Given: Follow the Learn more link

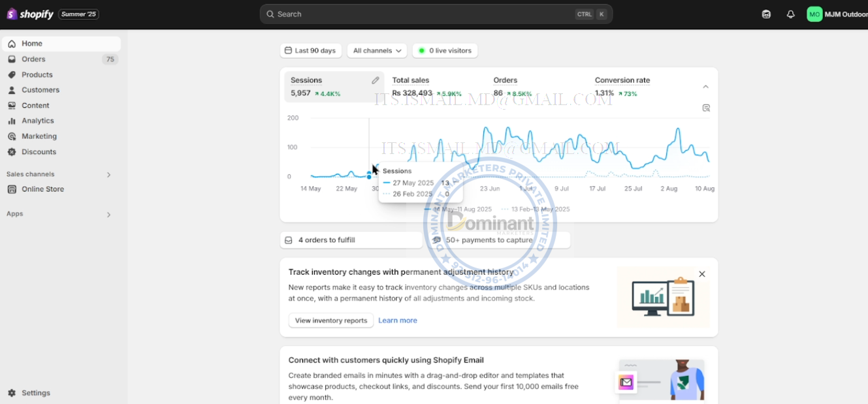Looking at the screenshot, I should pyautogui.click(x=398, y=320).
